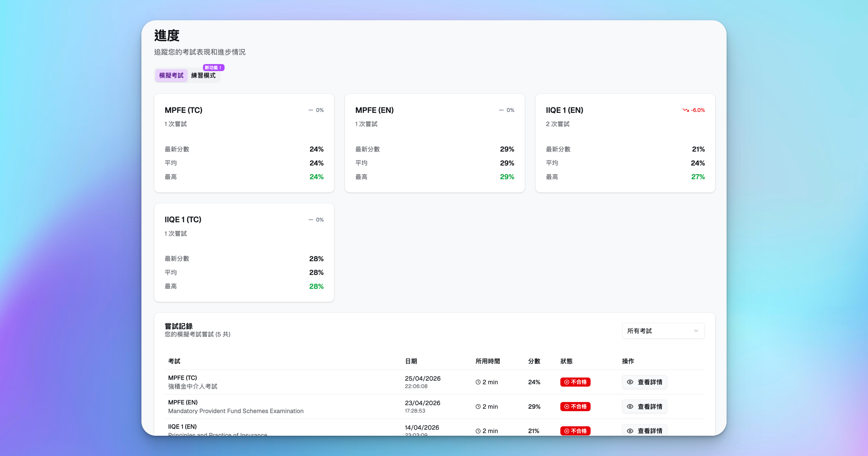The image size is (868, 456).
Task: Click Mandatory Provident Fund Schemes Examination text
Action: coord(236,411)
